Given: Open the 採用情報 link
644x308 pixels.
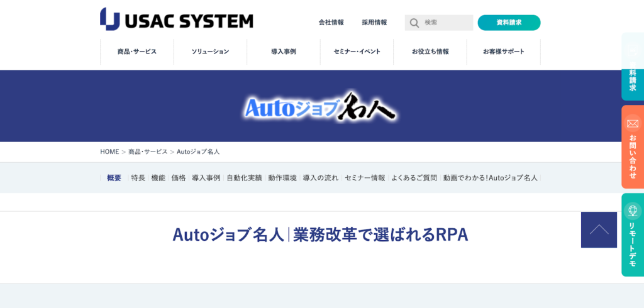Looking at the screenshot, I should click(x=374, y=23).
